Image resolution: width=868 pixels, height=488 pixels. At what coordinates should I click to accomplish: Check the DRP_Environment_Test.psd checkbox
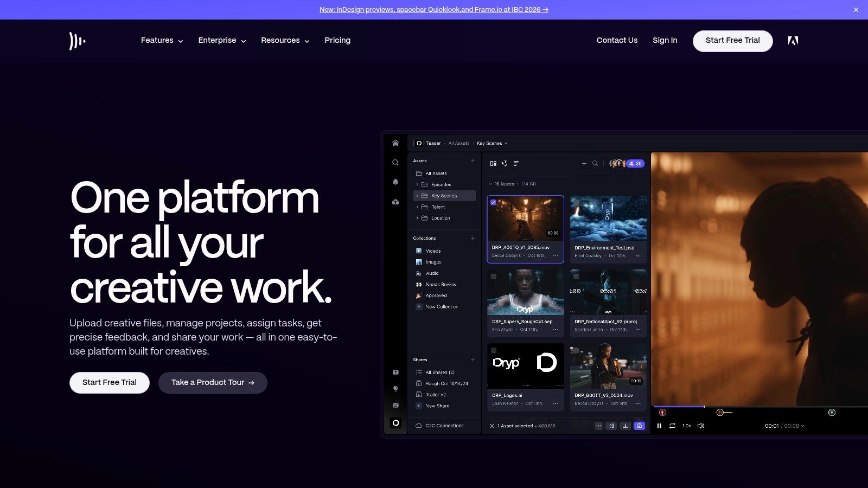(576, 202)
